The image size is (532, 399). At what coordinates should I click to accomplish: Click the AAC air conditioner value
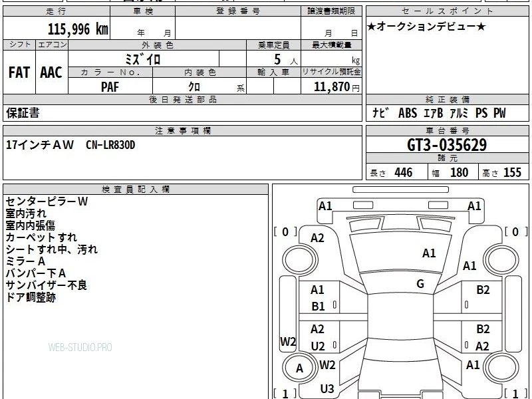point(51,72)
